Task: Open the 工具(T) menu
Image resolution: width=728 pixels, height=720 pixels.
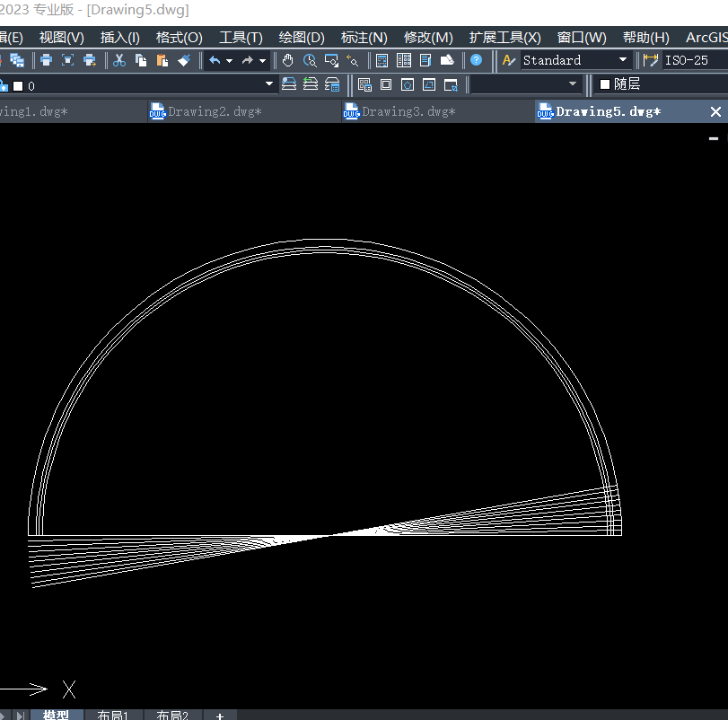Action: coord(241,38)
